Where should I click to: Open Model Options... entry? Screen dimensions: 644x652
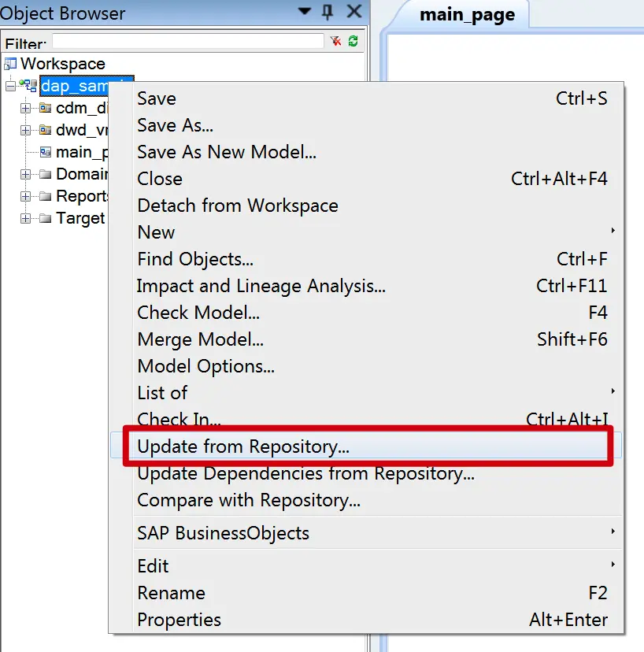(366, 366)
